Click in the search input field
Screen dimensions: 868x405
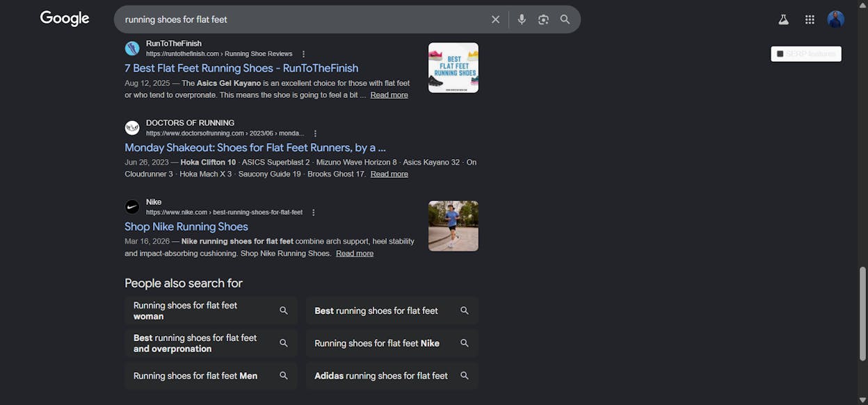303,19
